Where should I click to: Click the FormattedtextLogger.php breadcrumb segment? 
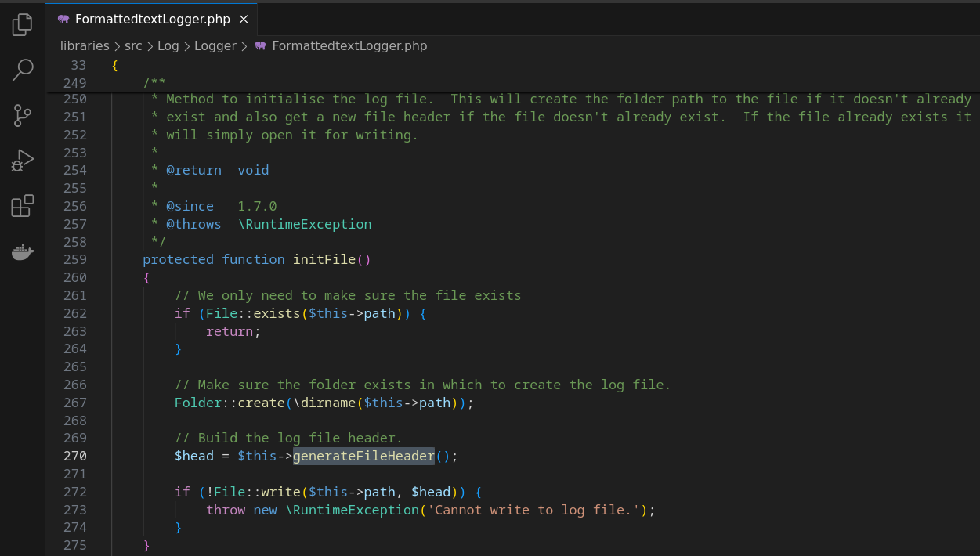(x=349, y=45)
